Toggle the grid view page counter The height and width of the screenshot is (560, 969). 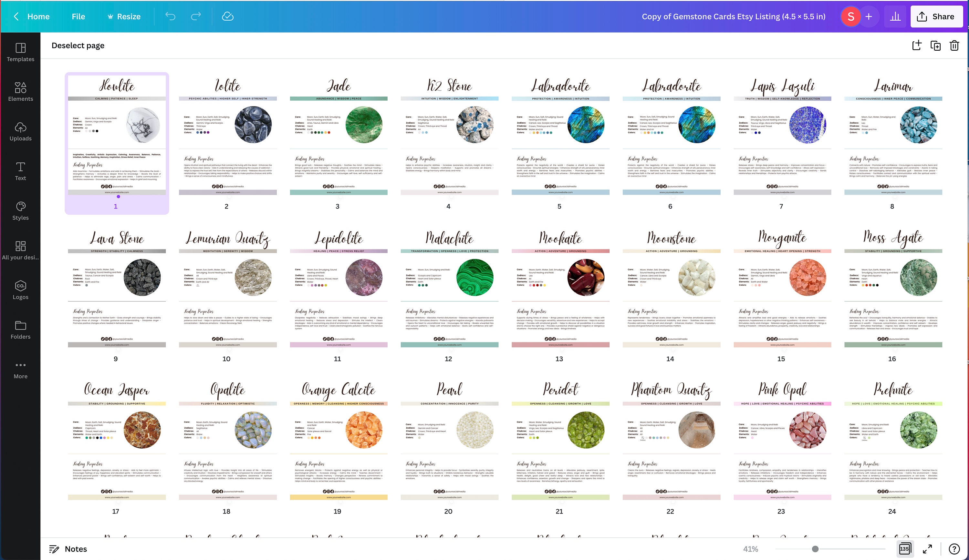click(905, 548)
